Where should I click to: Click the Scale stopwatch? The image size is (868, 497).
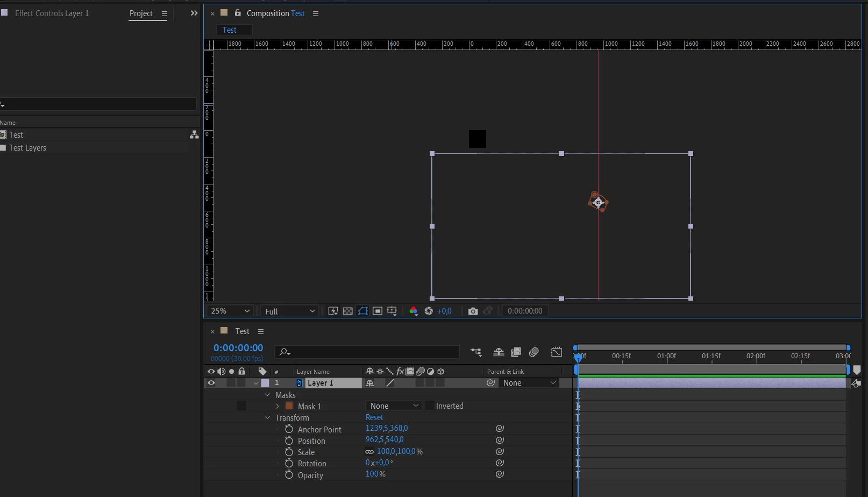(x=289, y=452)
